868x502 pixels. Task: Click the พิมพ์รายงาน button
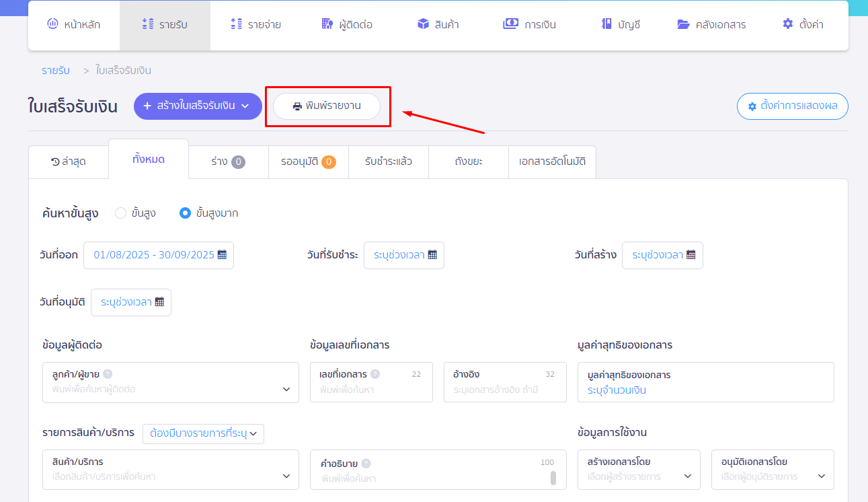point(327,106)
